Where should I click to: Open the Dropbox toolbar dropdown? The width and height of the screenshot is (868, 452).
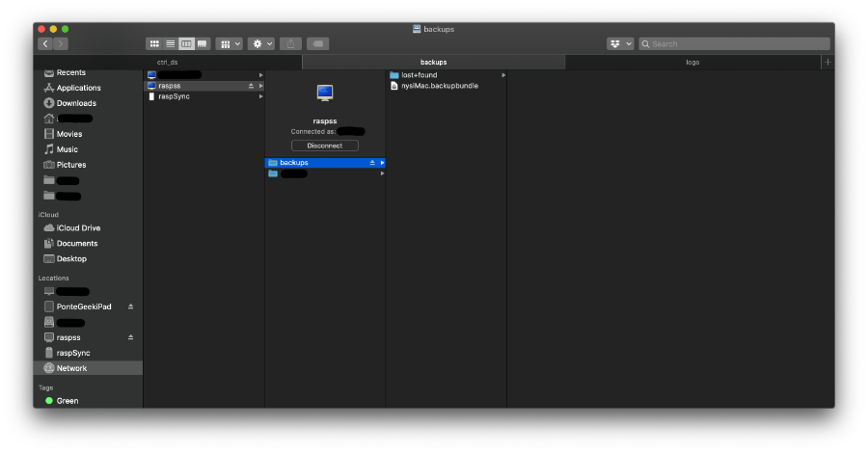620,43
